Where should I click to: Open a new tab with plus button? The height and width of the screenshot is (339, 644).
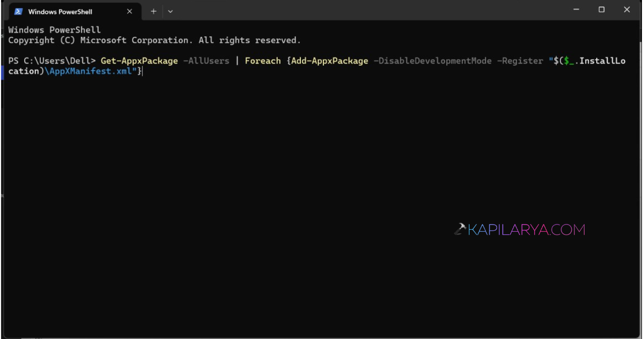pos(153,12)
